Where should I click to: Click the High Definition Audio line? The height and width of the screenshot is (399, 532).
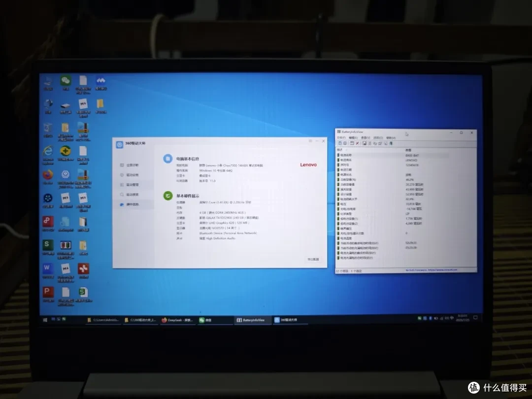click(x=217, y=238)
